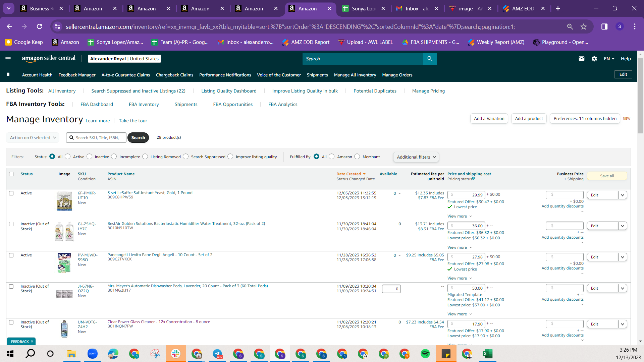
Task: Select the LeSaffre Yeast row checkbox
Action: 11,193
